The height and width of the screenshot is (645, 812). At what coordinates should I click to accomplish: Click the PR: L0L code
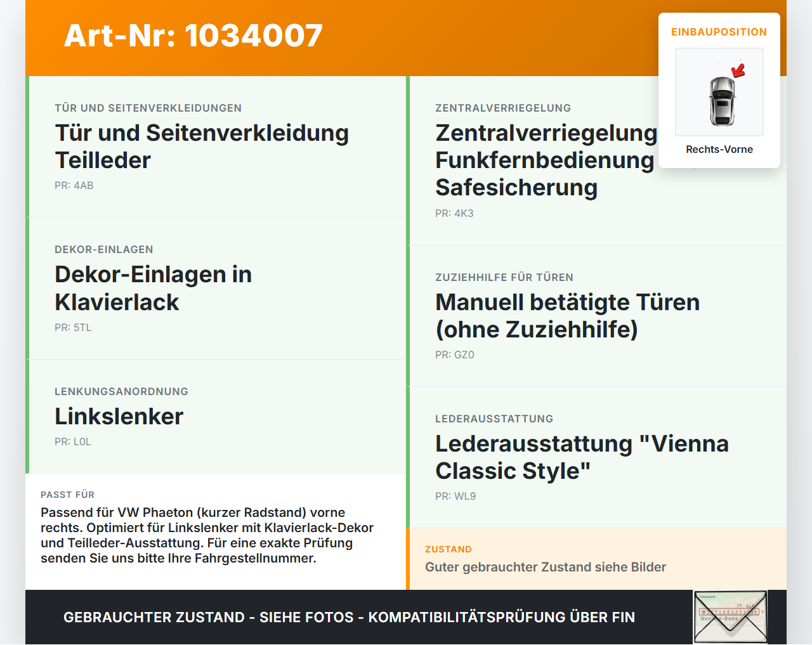[x=73, y=442]
